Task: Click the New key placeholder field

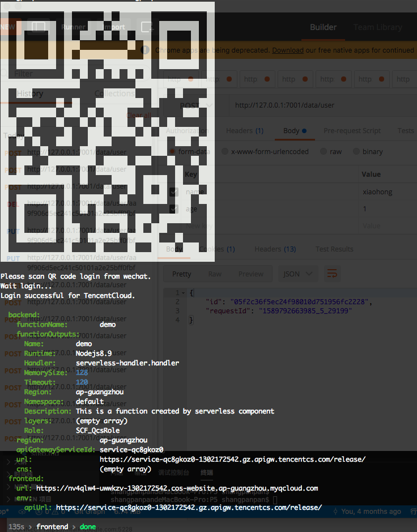Action: (199, 226)
